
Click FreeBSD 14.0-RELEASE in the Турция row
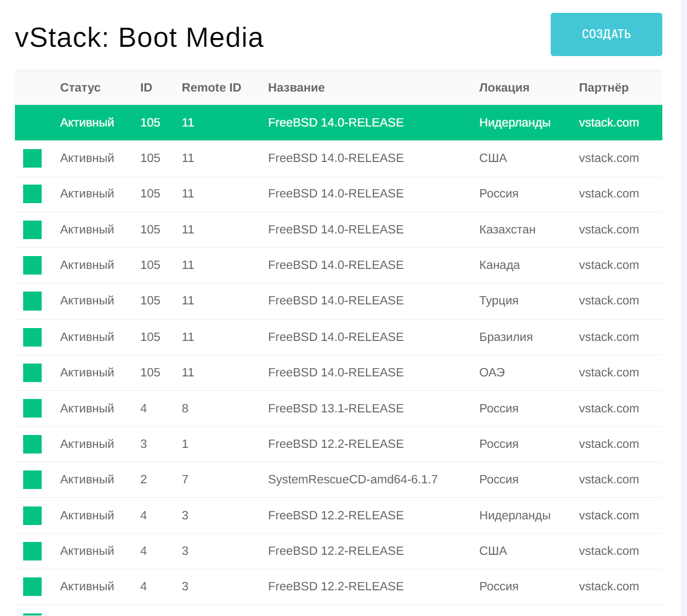tap(336, 300)
